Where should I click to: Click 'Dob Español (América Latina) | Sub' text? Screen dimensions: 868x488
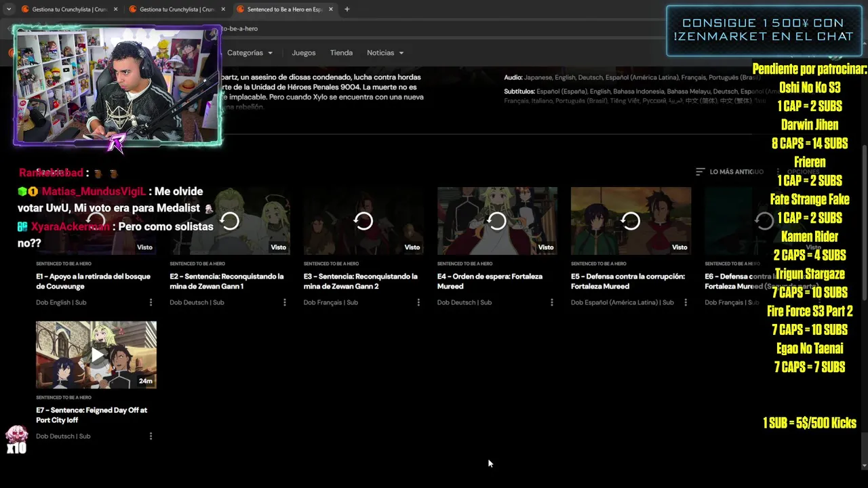click(x=622, y=302)
